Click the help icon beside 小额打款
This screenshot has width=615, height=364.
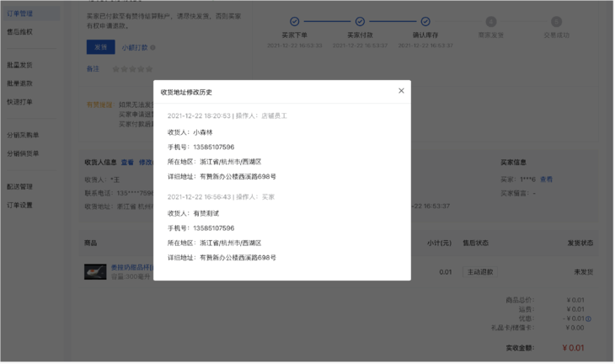click(x=153, y=48)
